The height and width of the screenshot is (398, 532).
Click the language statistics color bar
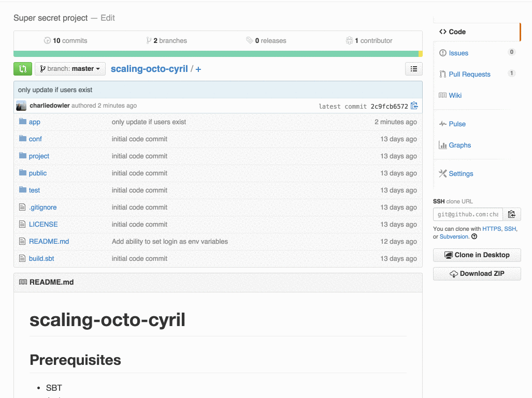tap(218, 53)
